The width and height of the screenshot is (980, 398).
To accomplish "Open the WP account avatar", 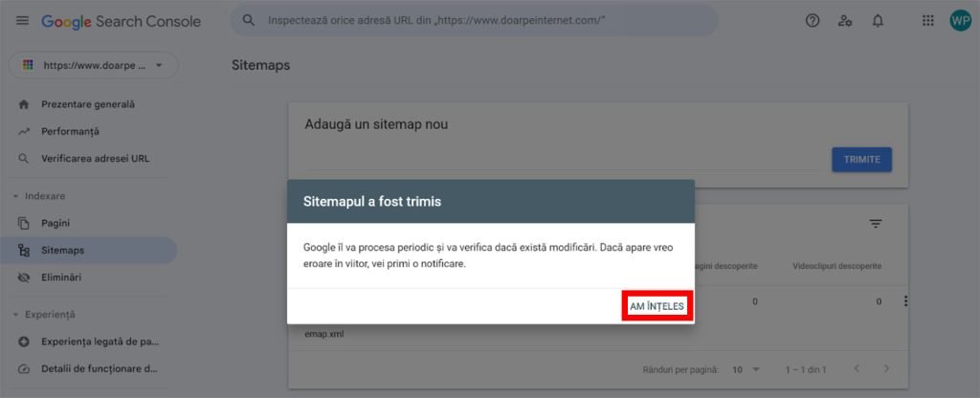I will coord(960,21).
